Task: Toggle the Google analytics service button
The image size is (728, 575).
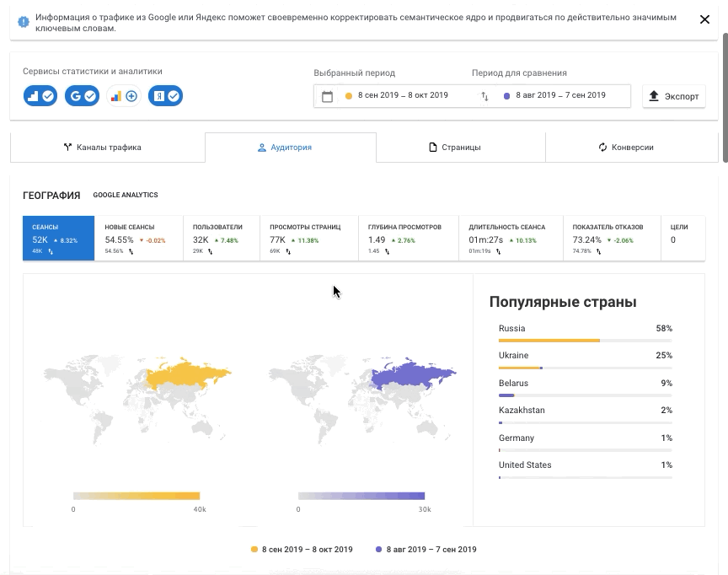Action: (x=83, y=96)
